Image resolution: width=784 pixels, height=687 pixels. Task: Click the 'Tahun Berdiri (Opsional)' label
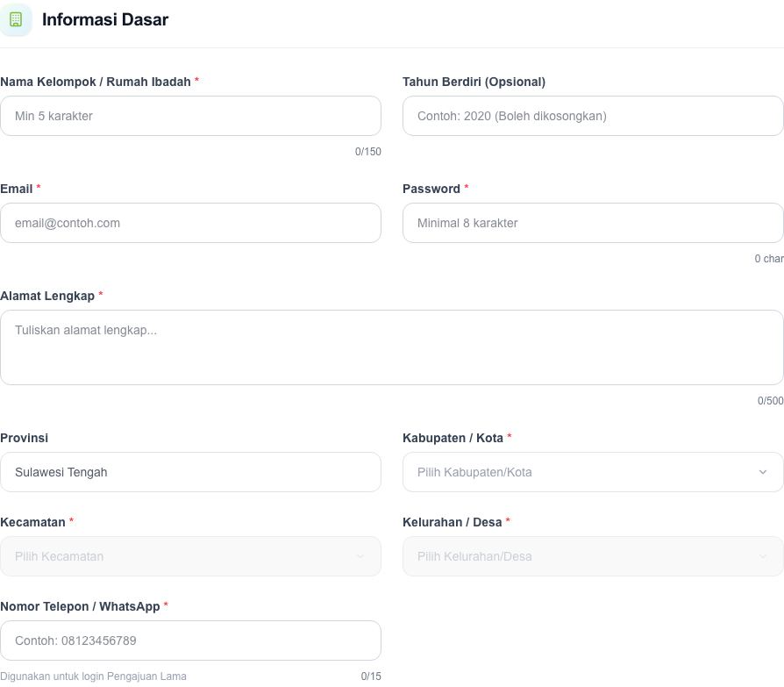click(474, 82)
